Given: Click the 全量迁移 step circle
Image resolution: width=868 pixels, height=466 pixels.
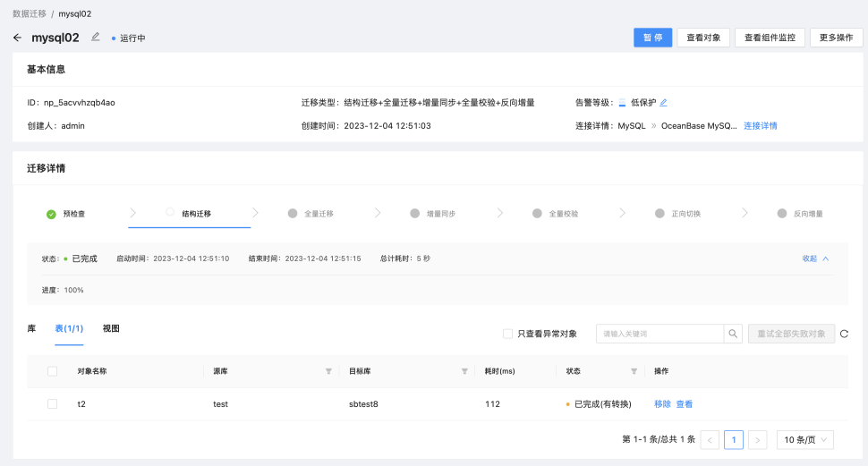Looking at the screenshot, I should 293,214.
